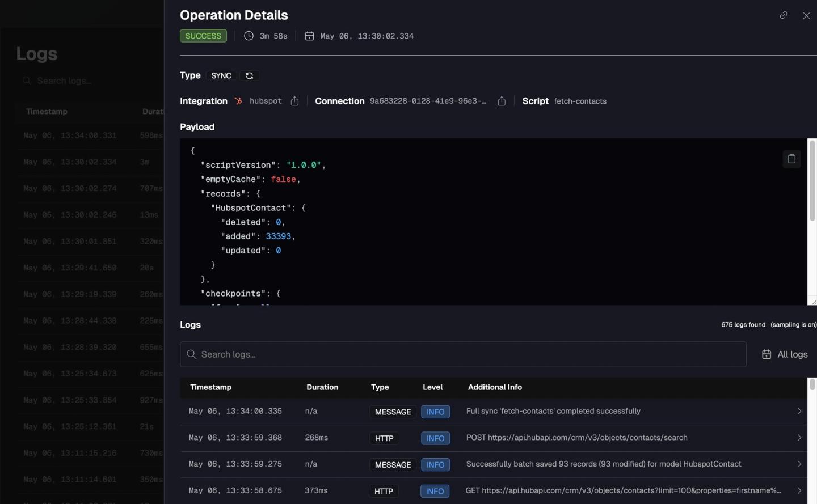Open background log row May 06, 13:11:15.216

tap(91, 453)
